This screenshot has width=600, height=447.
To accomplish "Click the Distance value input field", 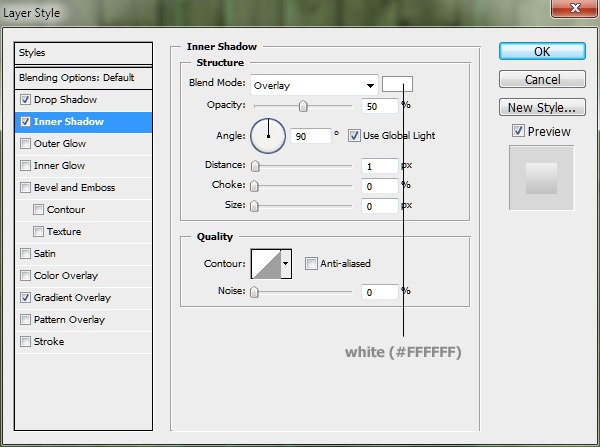I will (381, 165).
